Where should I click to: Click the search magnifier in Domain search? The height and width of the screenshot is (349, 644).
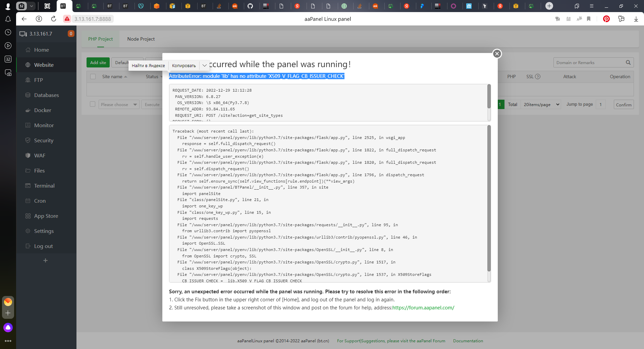tap(628, 62)
